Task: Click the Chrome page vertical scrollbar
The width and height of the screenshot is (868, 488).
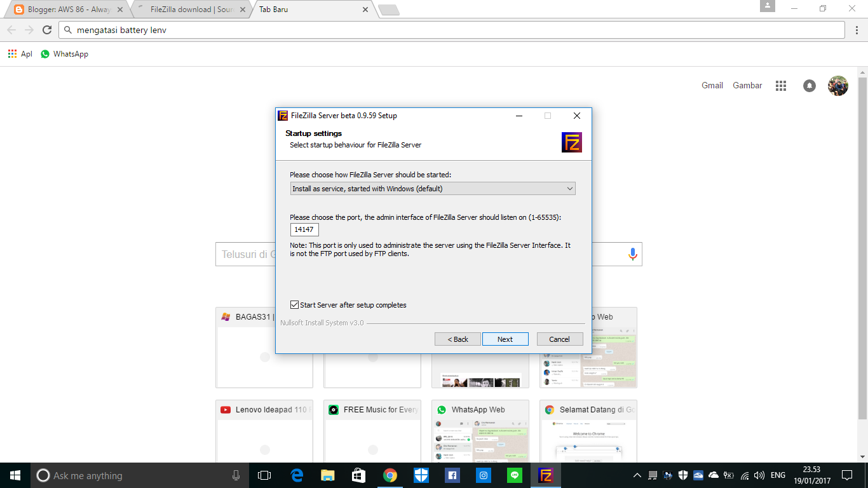Action: [862, 248]
